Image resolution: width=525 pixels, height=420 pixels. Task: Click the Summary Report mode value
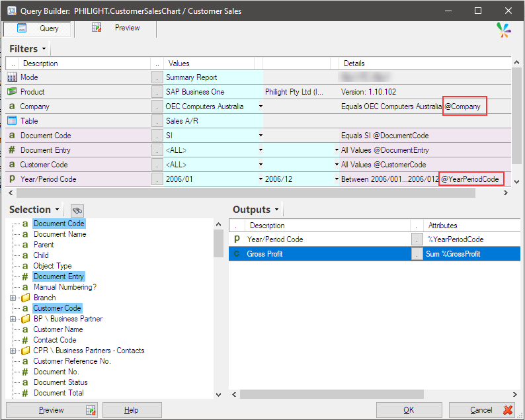click(213, 77)
